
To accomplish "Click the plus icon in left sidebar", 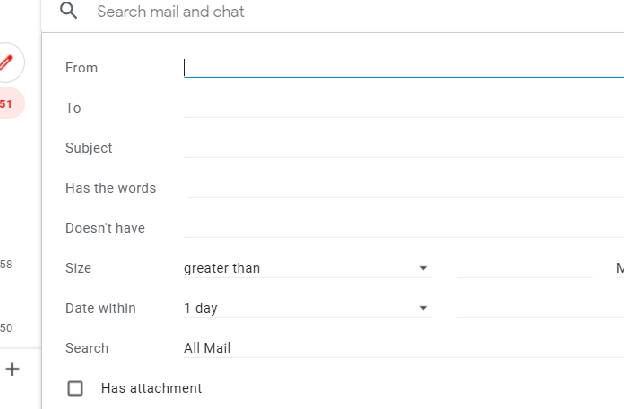I will tap(12, 369).
